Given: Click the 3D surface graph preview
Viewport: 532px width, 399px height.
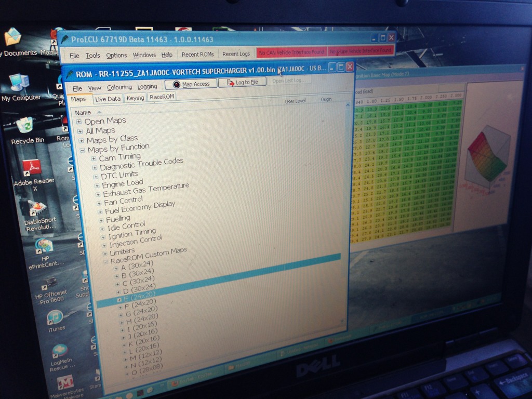Looking at the screenshot, I should point(488,154).
